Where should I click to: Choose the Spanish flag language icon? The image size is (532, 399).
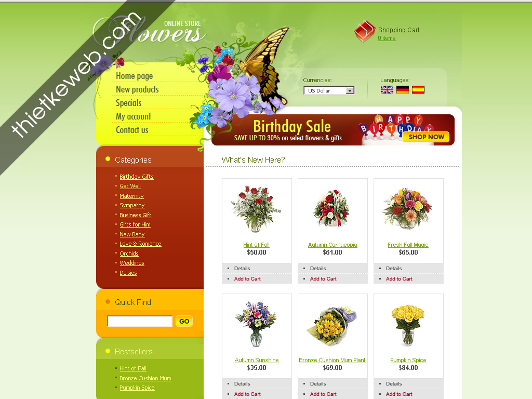click(x=418, y=89)
